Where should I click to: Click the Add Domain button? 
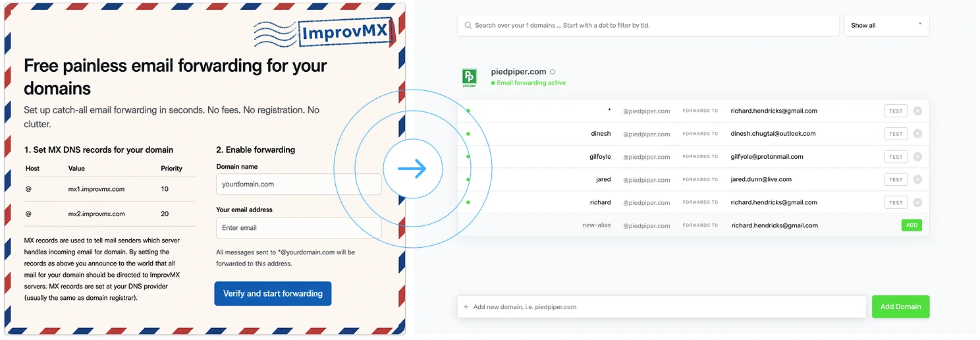tap(900, 307)
